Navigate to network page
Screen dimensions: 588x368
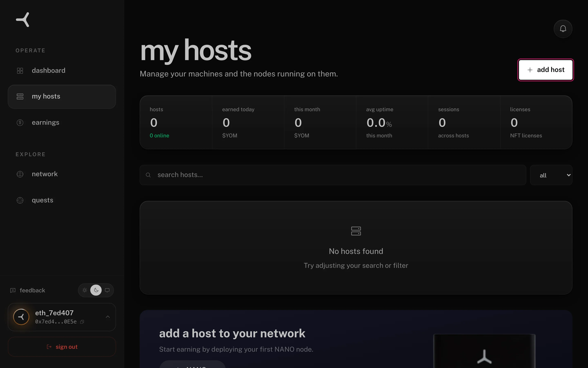[62, 174]
